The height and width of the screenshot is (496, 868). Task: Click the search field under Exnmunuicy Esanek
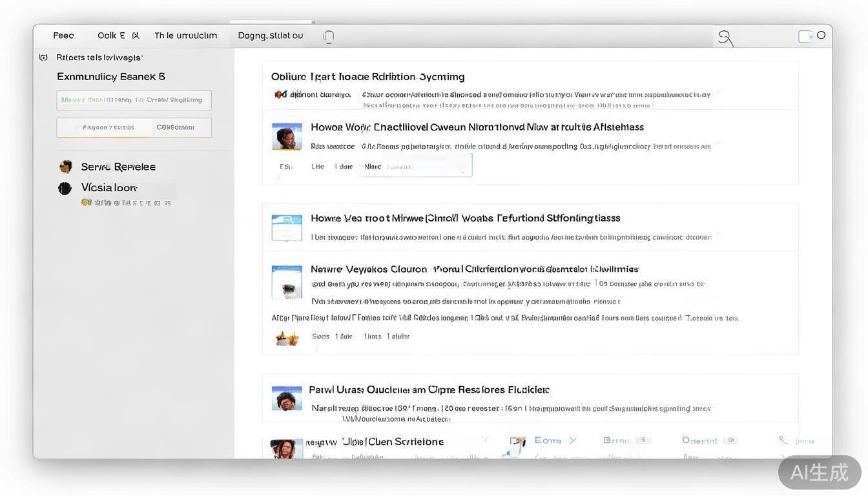[134, 100]
